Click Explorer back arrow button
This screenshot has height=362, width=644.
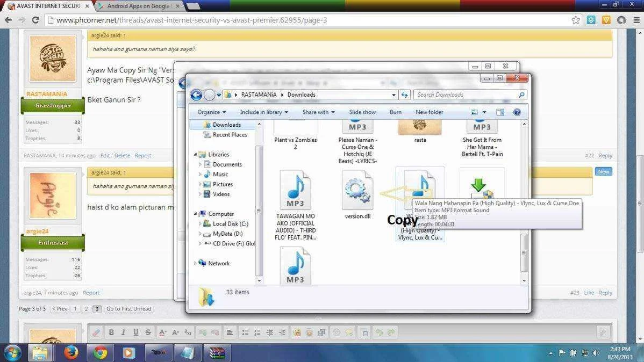click(x=196, y=95)
